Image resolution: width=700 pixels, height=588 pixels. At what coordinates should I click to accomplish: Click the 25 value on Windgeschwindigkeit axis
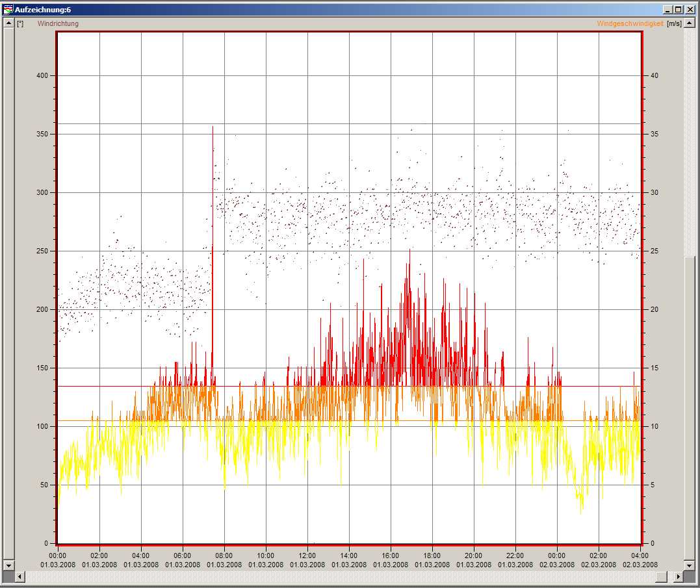pyautogui.click(x=654, y=251)
